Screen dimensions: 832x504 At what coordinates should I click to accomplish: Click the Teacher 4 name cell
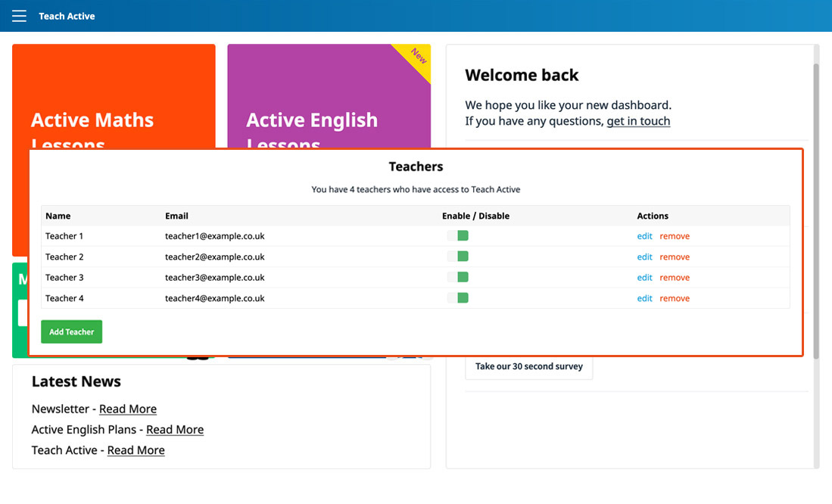64,298
